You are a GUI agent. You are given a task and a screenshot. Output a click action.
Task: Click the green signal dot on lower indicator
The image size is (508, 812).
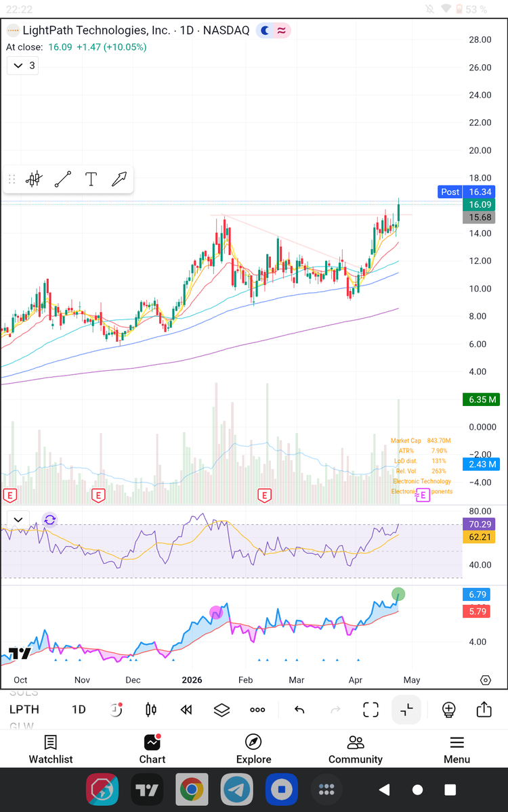click(398, 594)
